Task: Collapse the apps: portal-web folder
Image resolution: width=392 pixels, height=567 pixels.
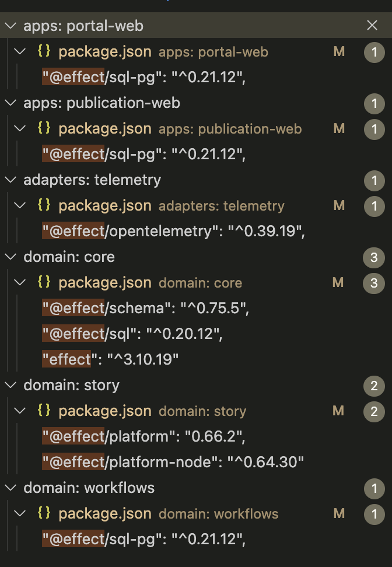Action: (10, 26)
